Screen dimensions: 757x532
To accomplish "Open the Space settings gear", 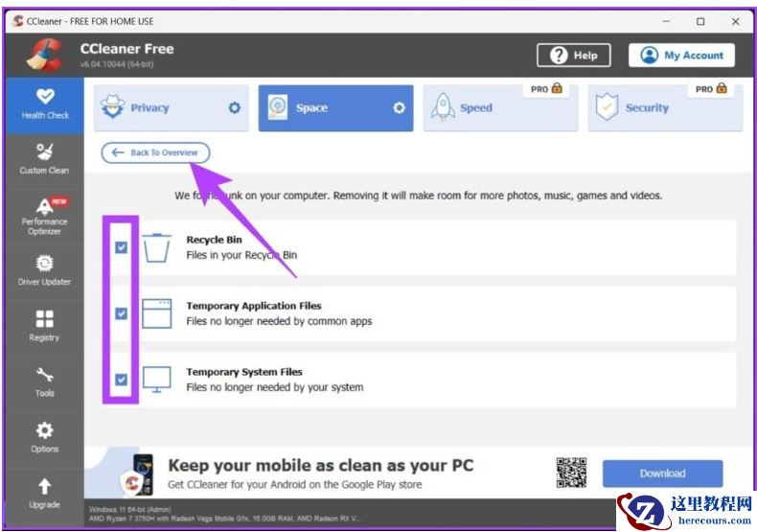I will click(399, 107).
